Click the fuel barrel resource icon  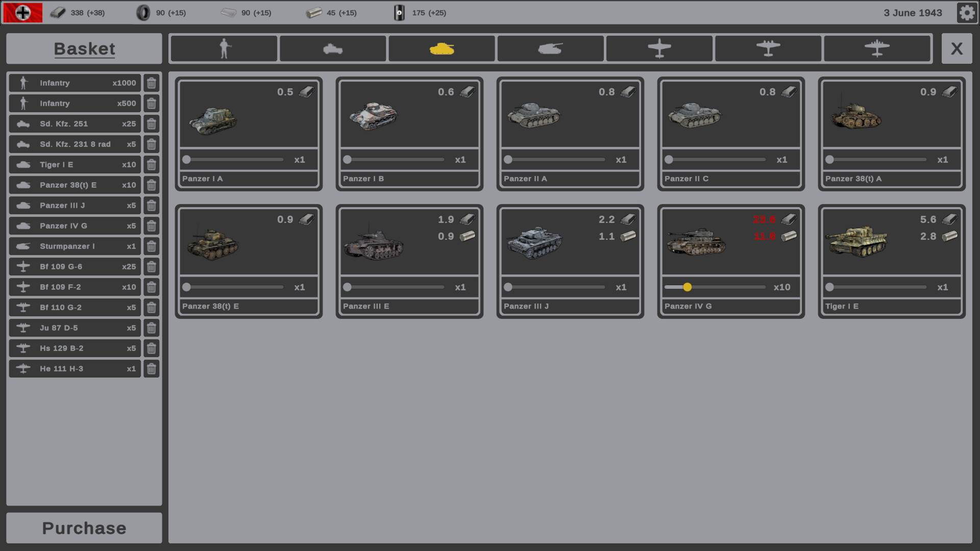tap(399, 13)
